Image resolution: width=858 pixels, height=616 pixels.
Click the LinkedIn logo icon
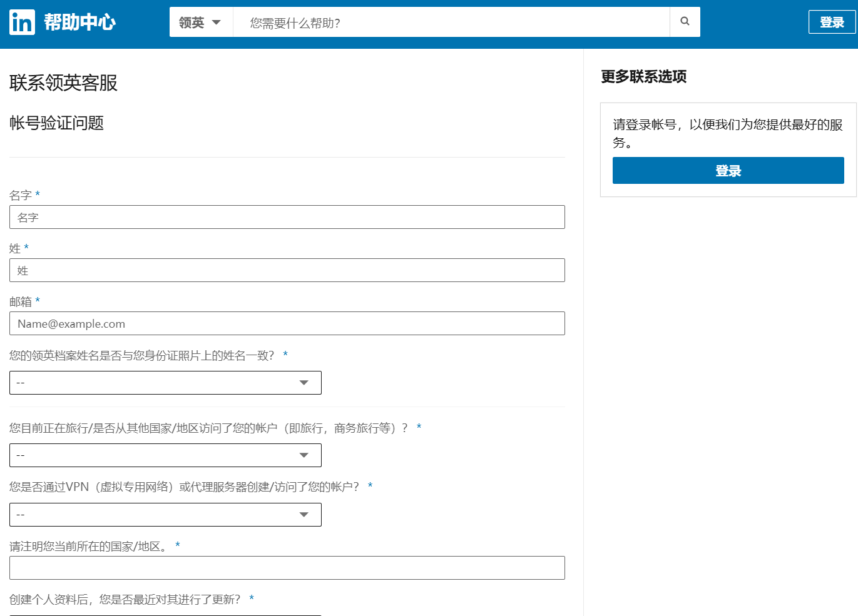pyautogui.click(x=22, y=23)
